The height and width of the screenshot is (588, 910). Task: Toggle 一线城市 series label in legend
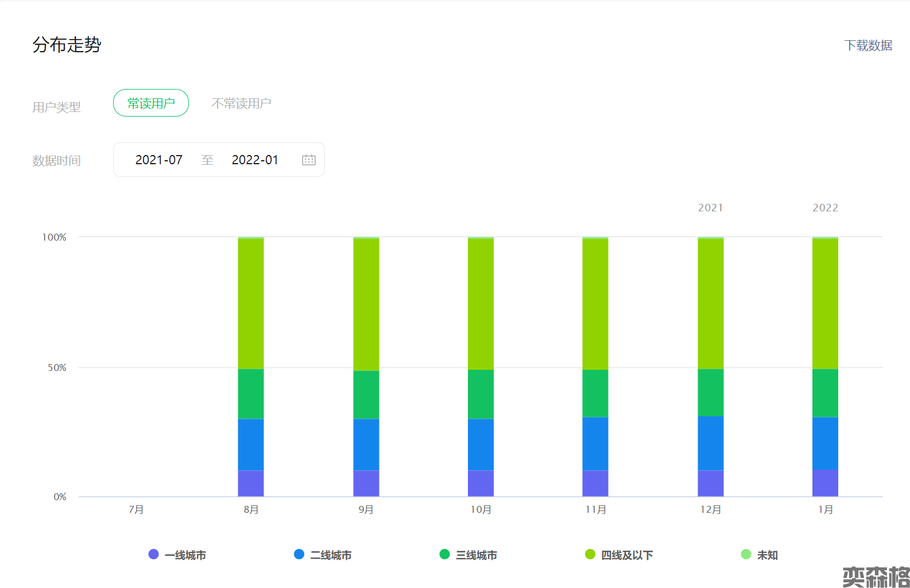coord(185,555)
